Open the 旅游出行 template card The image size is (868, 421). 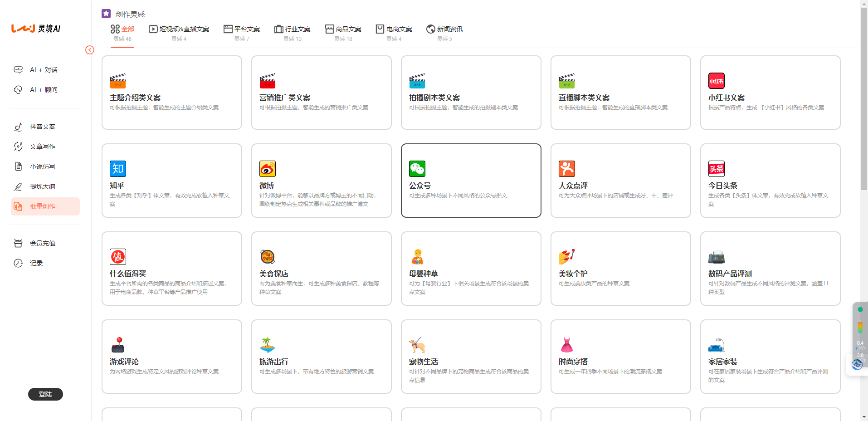pos(321,356)
